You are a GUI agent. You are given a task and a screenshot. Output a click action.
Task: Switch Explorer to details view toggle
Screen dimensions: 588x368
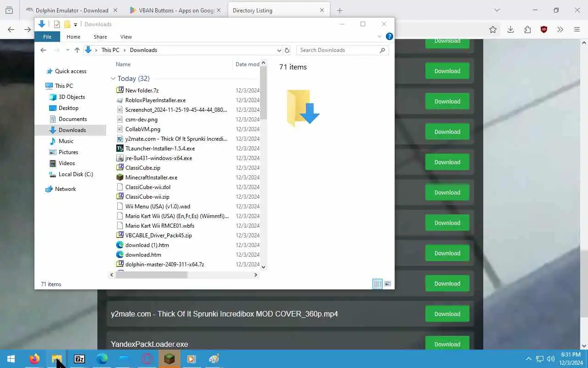coord(378,284)
